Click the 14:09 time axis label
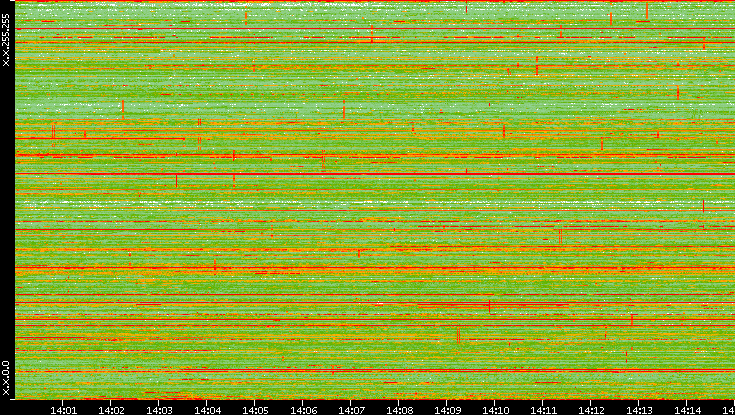The height and width of the screenshot is (415, 735). coord(447,410)
